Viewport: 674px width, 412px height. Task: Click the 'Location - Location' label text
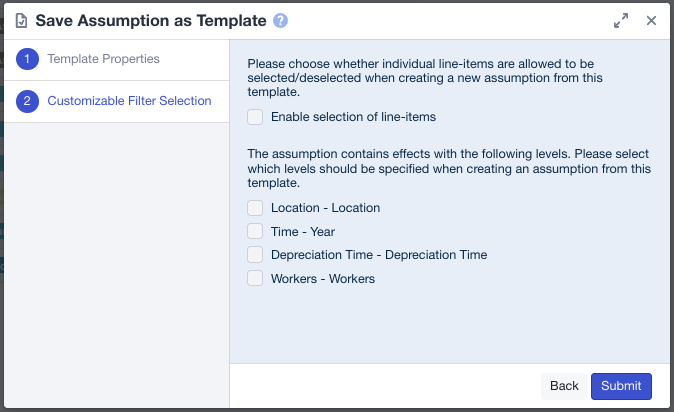[x=325, y=208]
